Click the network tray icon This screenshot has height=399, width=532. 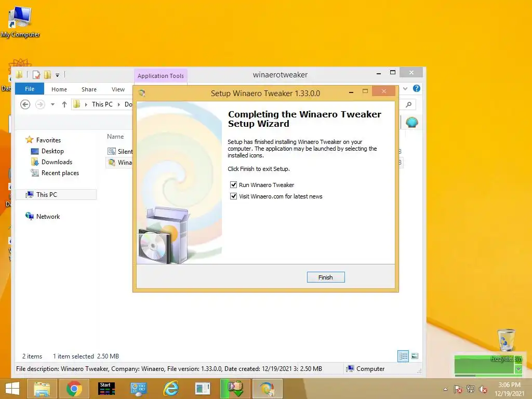[471, 389]
